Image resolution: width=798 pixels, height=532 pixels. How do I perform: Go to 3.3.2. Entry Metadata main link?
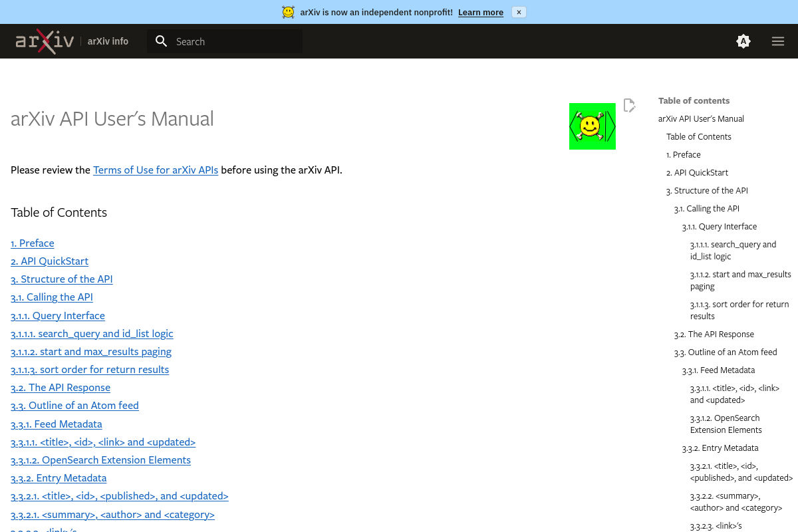(x=59, y=477)
